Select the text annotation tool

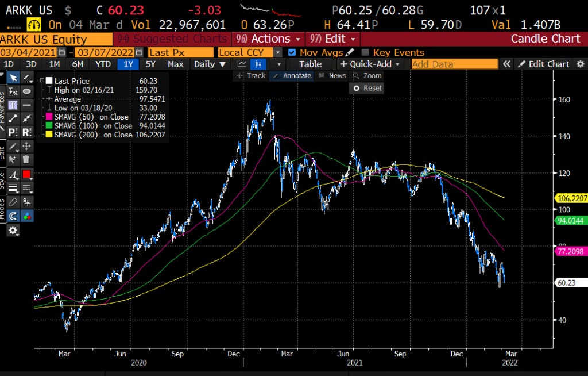click(13, 105)
